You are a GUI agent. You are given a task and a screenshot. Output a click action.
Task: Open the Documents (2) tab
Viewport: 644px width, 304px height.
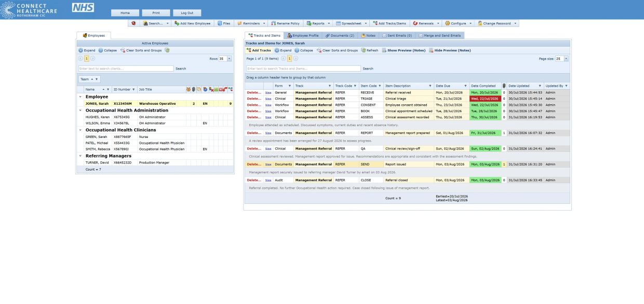(x=340, y=35)
